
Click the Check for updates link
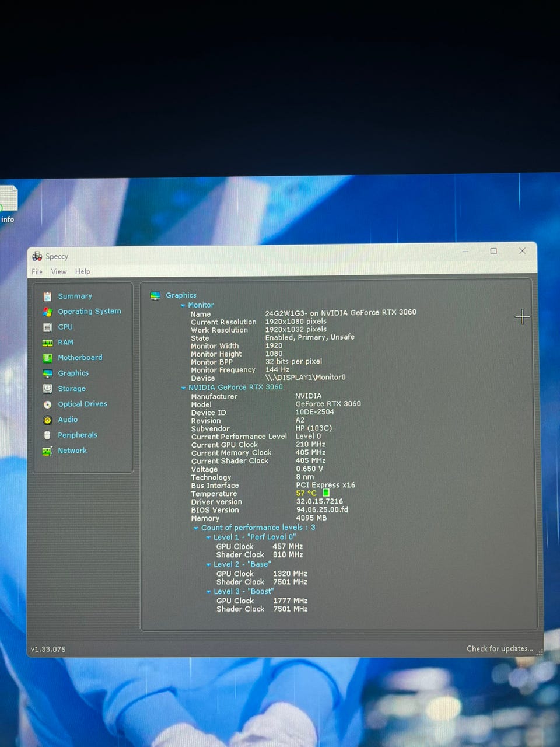(499, 649)
